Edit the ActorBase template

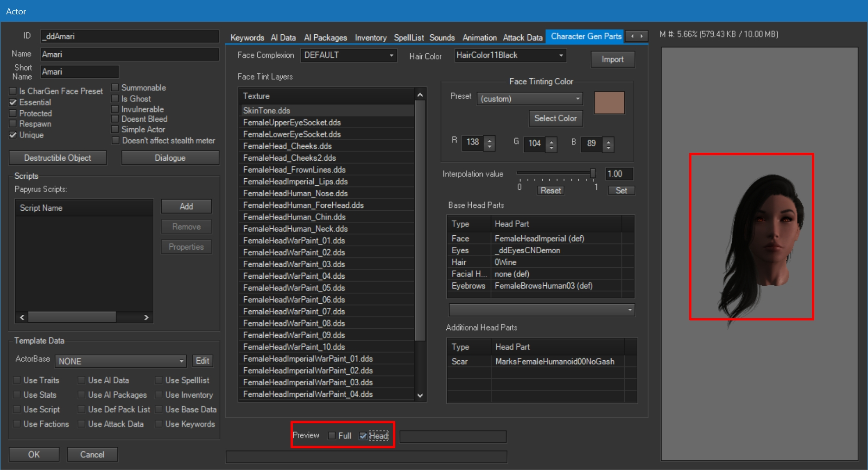point(203,361)
